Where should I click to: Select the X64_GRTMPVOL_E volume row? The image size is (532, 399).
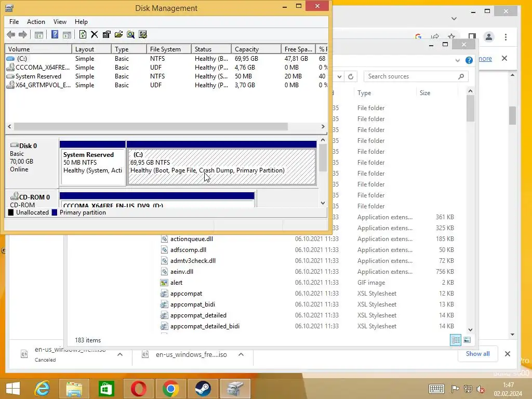coord(166,85)
